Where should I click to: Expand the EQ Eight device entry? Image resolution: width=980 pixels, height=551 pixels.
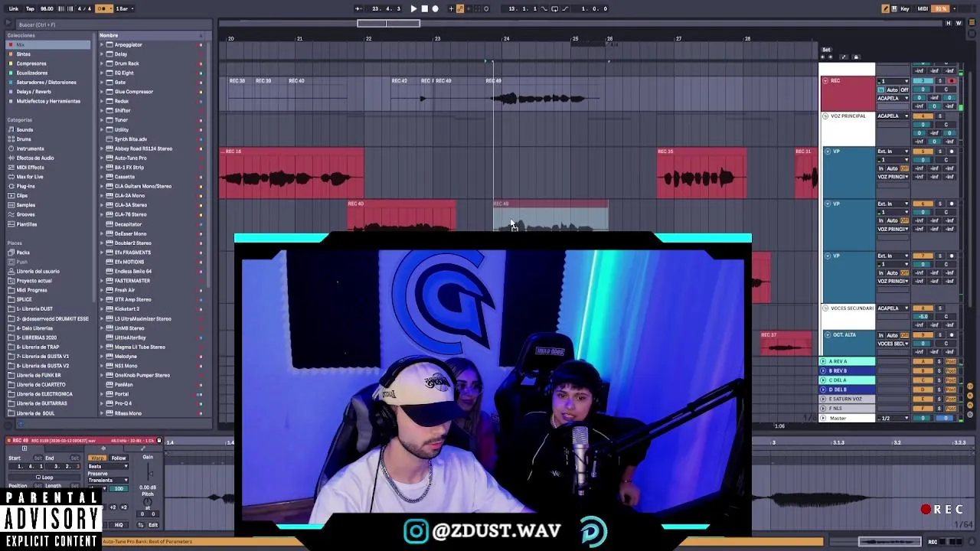102,73
